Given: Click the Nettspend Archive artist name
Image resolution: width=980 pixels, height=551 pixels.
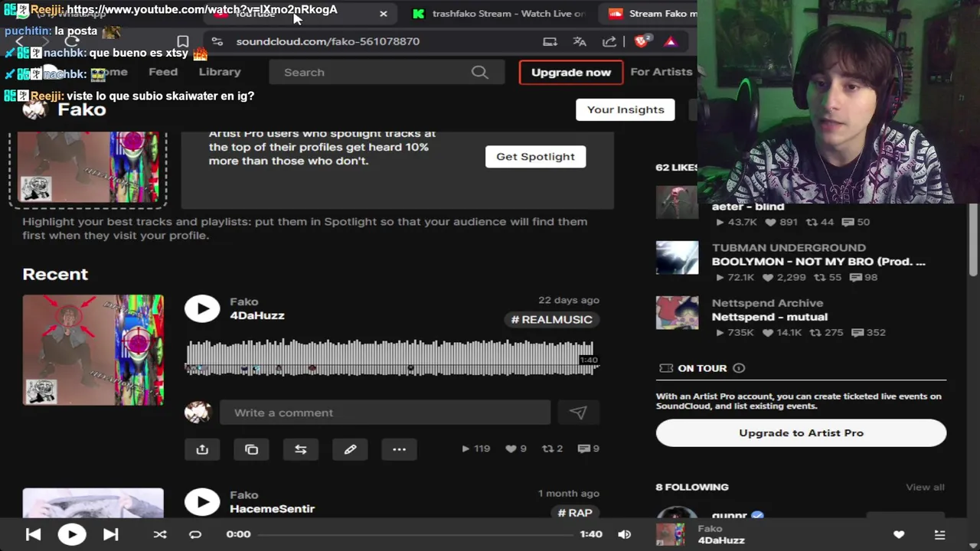Looking at the screenshot, I should click(x=767, y=303).
